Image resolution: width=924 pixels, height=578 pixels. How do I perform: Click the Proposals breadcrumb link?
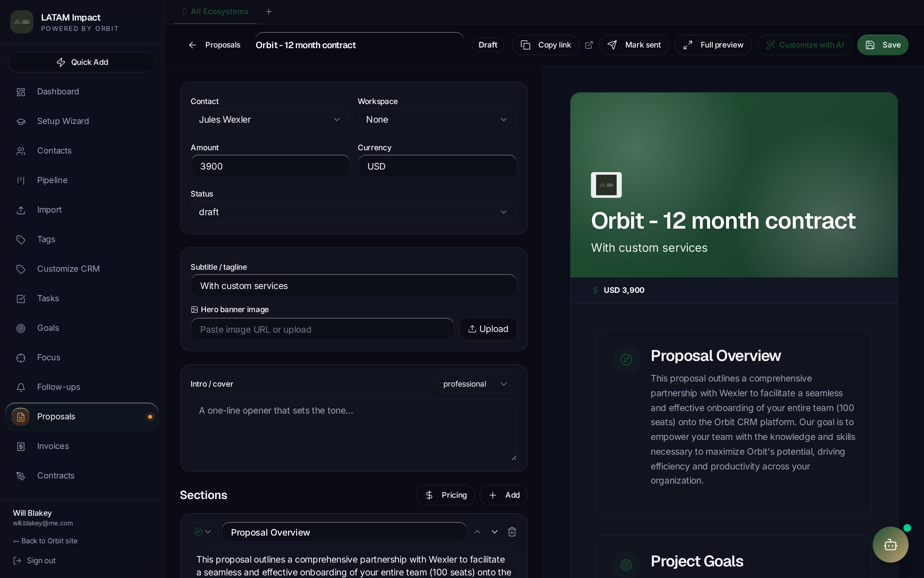click(223, 45)
